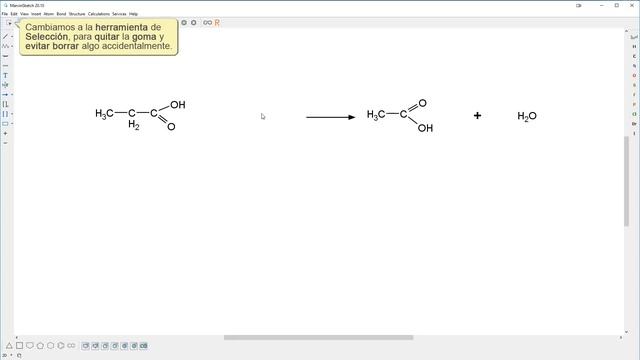Select the single bond drawing tool
This screenshot has width=640, height=360.
5,37
